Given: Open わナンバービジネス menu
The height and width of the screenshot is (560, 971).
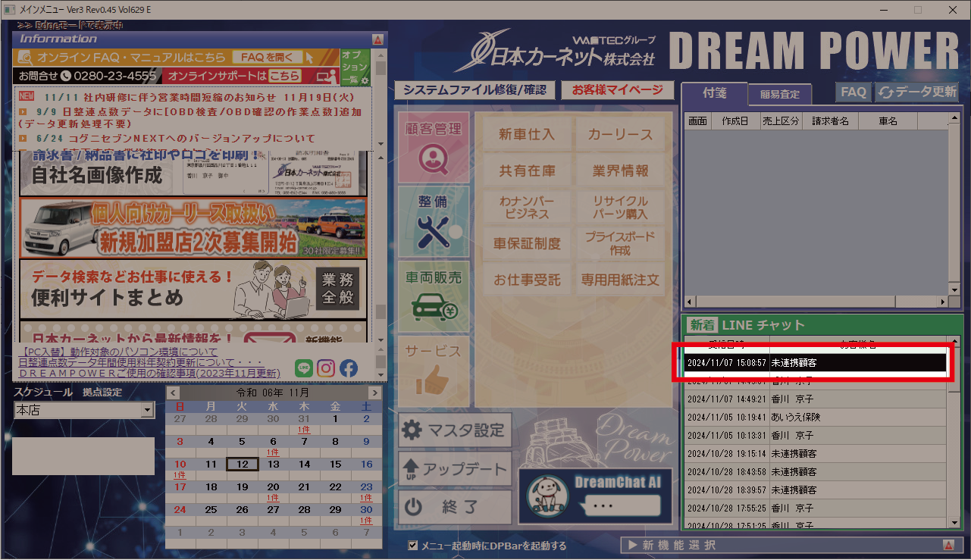Looking at the screenshot, I should pos(527,208).
